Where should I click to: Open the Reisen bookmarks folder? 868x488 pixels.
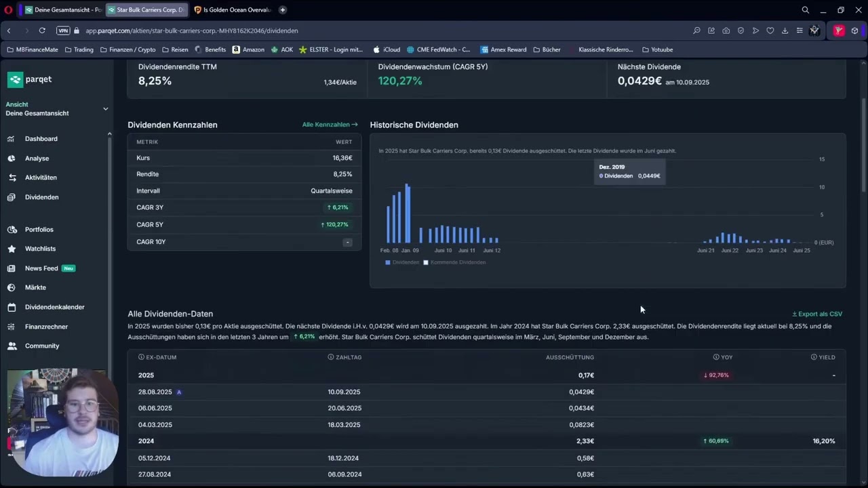tap(175, 49)
